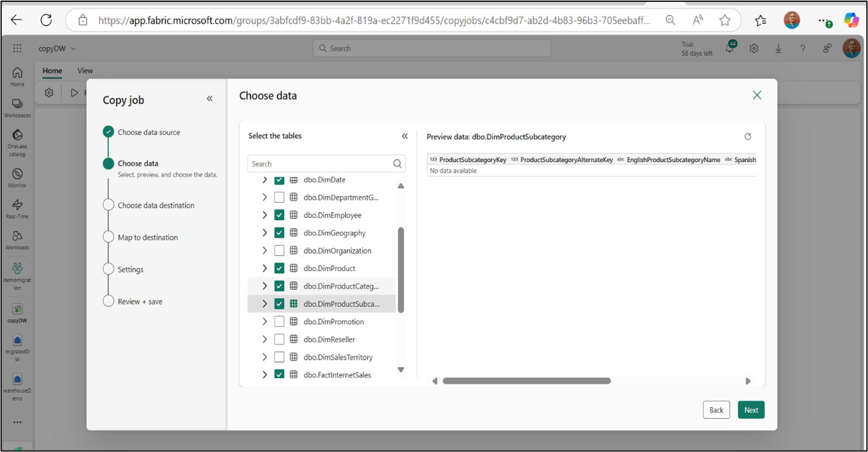Image resolution: width=868 pixels, height=452 pixels.
Task: Click the Next button
Action: (751, 410)
